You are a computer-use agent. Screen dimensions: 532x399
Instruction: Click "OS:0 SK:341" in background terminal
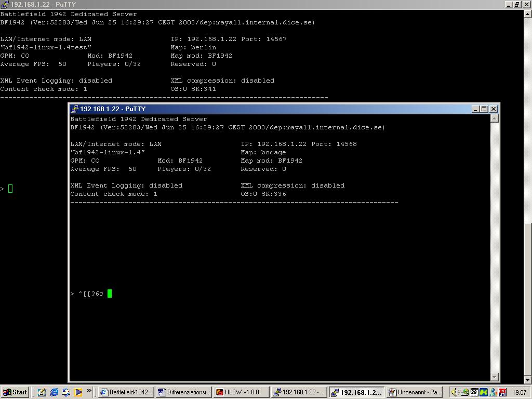tap(193, 89)
